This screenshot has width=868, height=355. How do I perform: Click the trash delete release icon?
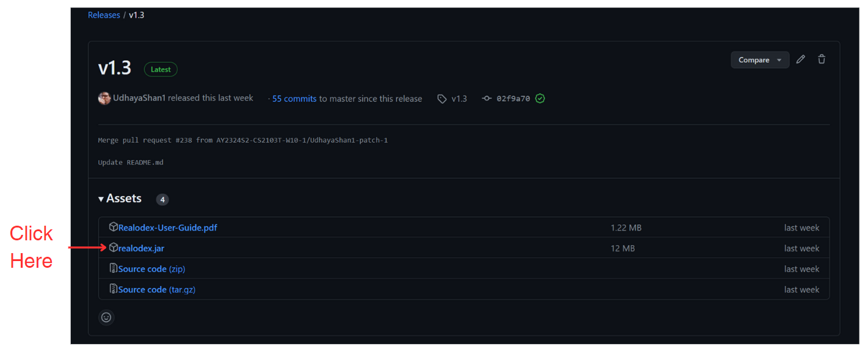pos(822,59)
